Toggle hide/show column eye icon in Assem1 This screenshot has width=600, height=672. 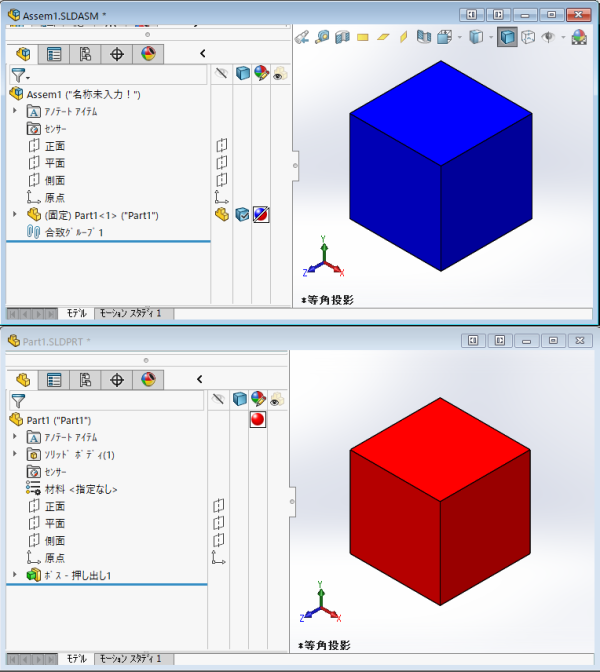pyautogui.click(x=280, y=73)
